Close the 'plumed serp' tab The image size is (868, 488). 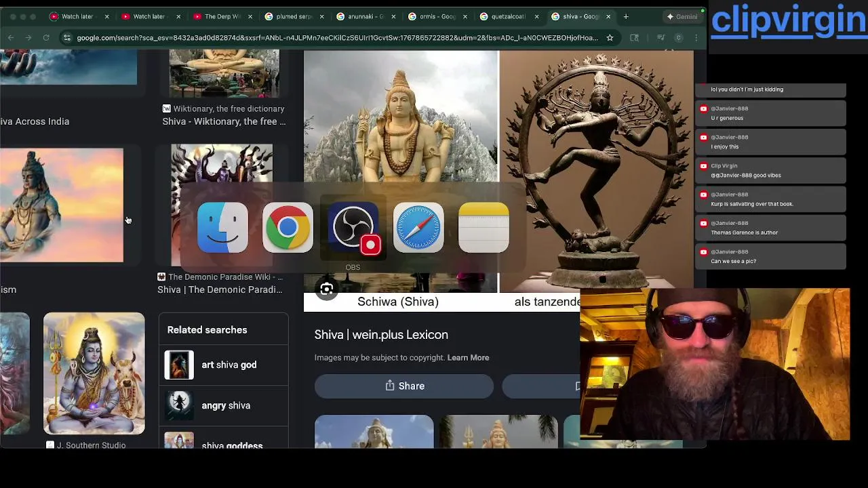click(x=321, y=16)
